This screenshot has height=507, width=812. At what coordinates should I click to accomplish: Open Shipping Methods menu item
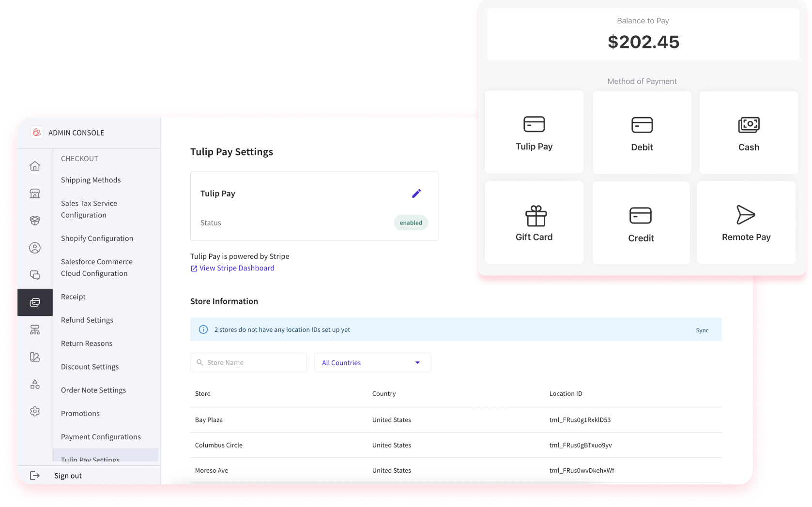tap(91, 180)
